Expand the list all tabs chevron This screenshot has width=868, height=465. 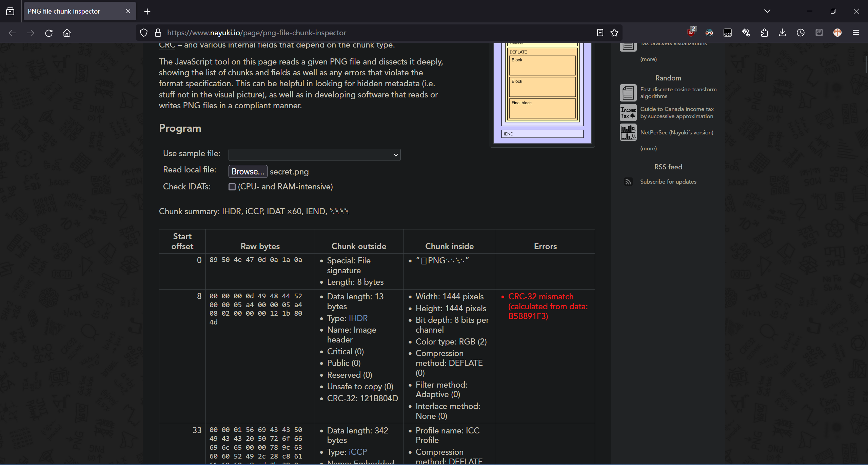[x=767, y=11]
